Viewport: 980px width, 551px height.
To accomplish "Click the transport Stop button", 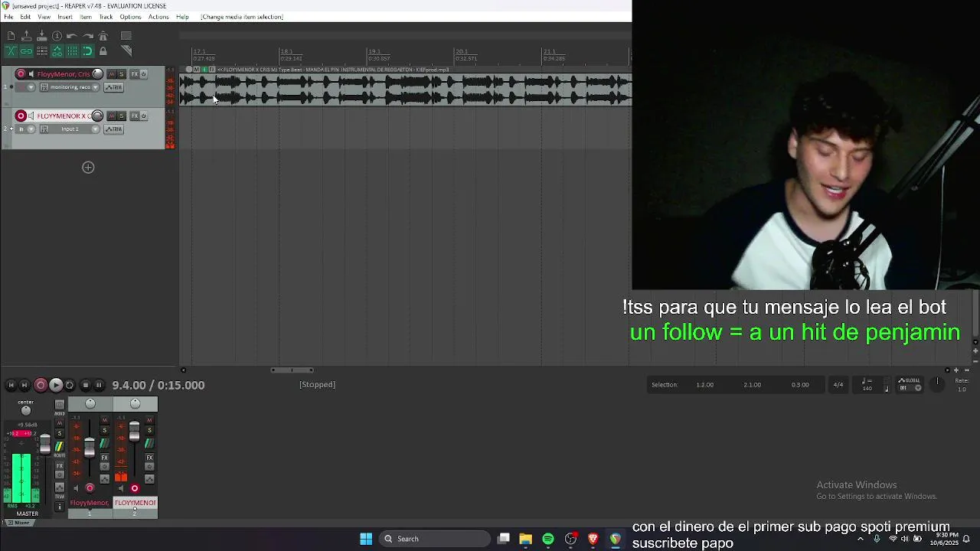I will click(x=85, y=385).
